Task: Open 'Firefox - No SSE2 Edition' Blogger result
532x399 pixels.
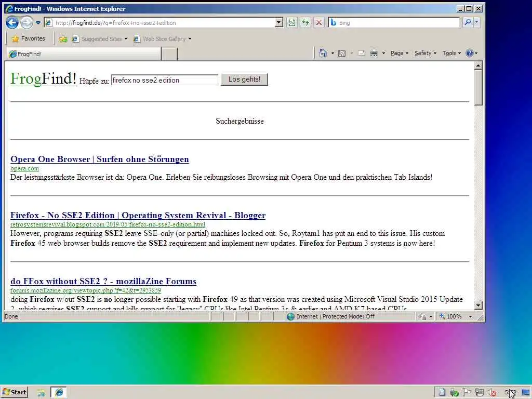Action: click(138, 215)
